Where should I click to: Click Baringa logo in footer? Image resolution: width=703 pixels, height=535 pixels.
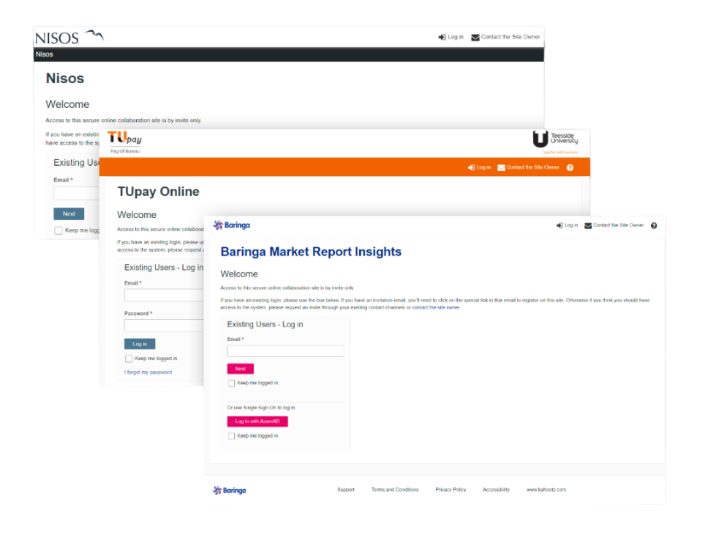(230, 490)
